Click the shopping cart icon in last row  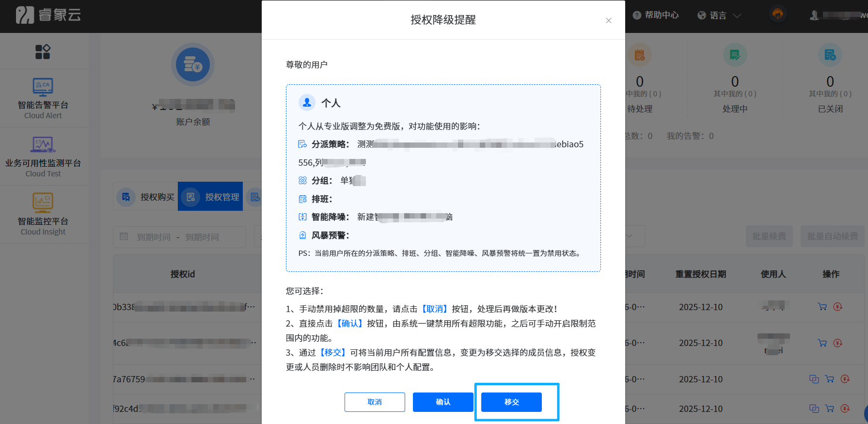[829, 408]
